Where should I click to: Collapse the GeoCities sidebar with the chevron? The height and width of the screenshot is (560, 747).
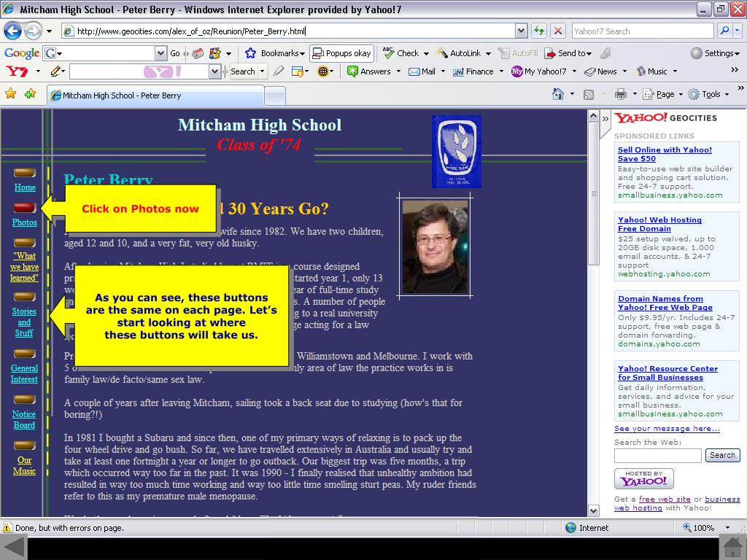pos(605,118)
